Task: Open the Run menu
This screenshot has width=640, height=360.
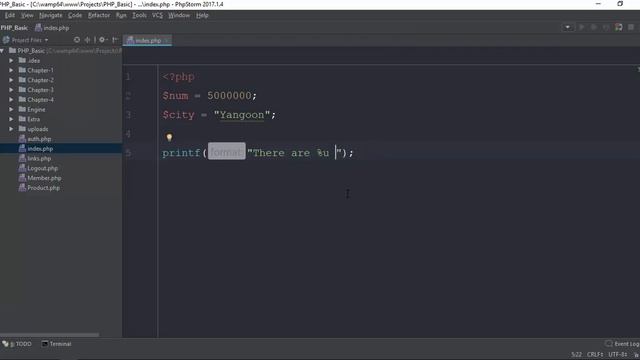Action: coord(121,15)
